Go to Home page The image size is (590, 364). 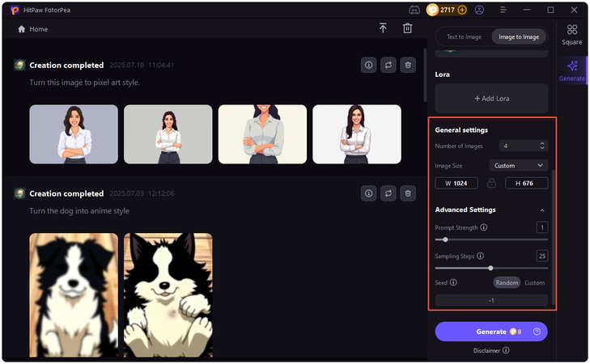(x=32, y=29)
